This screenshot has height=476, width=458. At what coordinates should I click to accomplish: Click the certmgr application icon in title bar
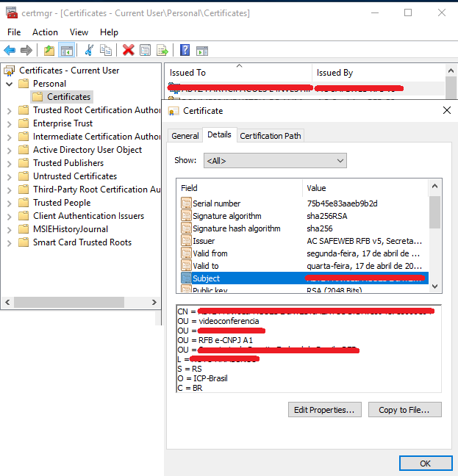coord(12,12)
